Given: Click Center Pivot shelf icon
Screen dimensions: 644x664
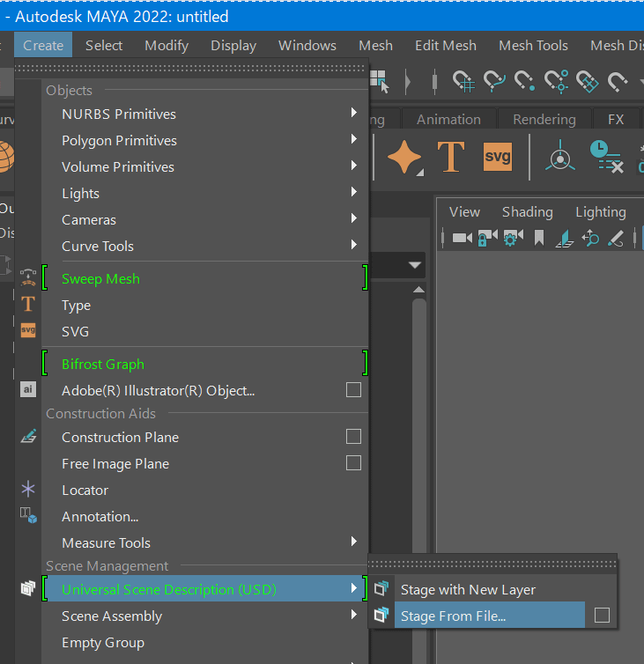Looking at the screenshot, I should [560, 156].
